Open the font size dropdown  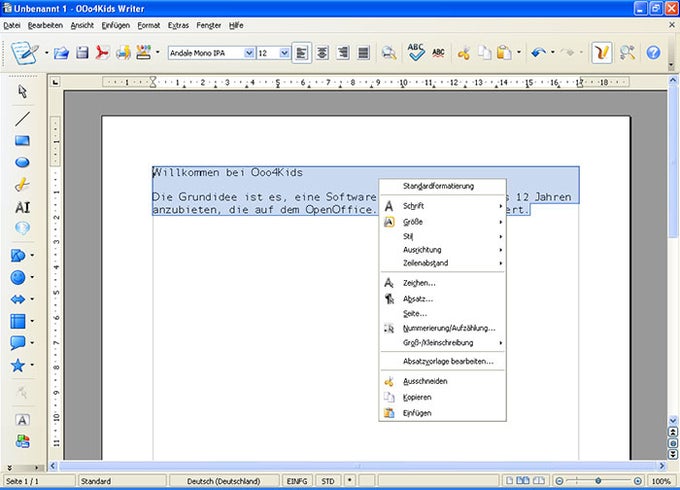pos(284,53)
